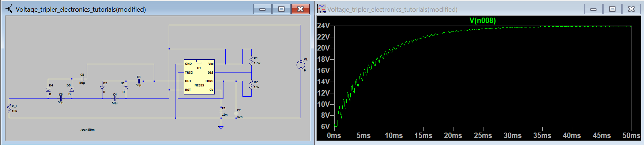This screenshot has width=644, height=145.
Task: Select capacitor C4 symbol
Action: click(115, 98)
